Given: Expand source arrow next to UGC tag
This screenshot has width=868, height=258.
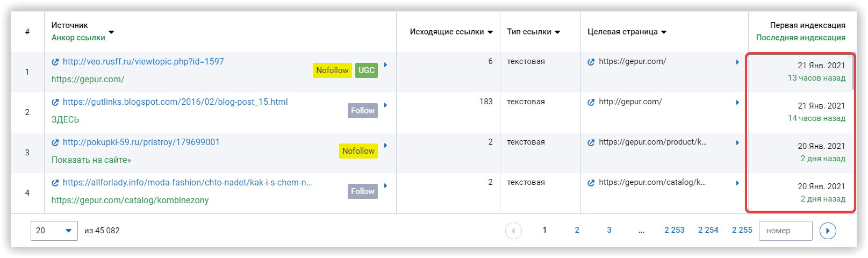Looking at the screenshot, I should click(x=385, y=65).
